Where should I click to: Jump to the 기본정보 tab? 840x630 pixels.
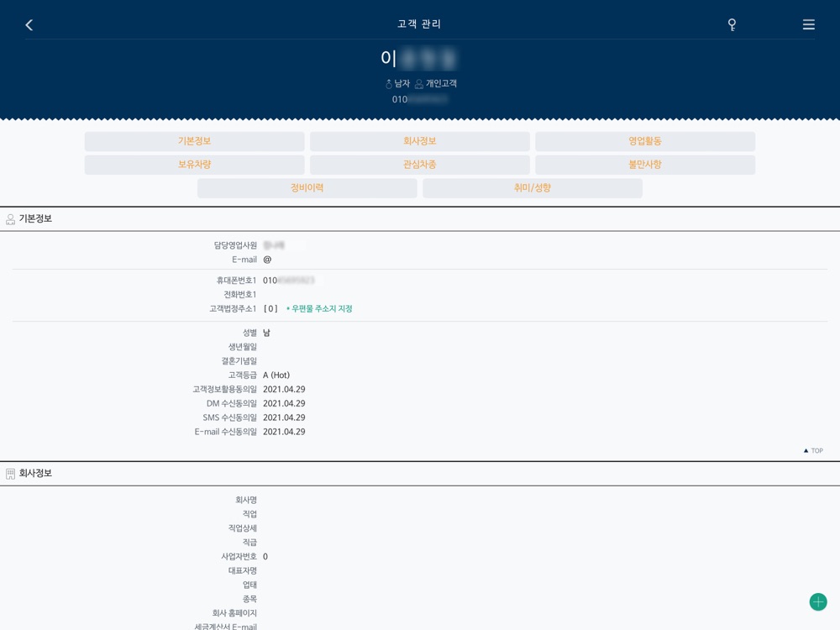point(194,141)
